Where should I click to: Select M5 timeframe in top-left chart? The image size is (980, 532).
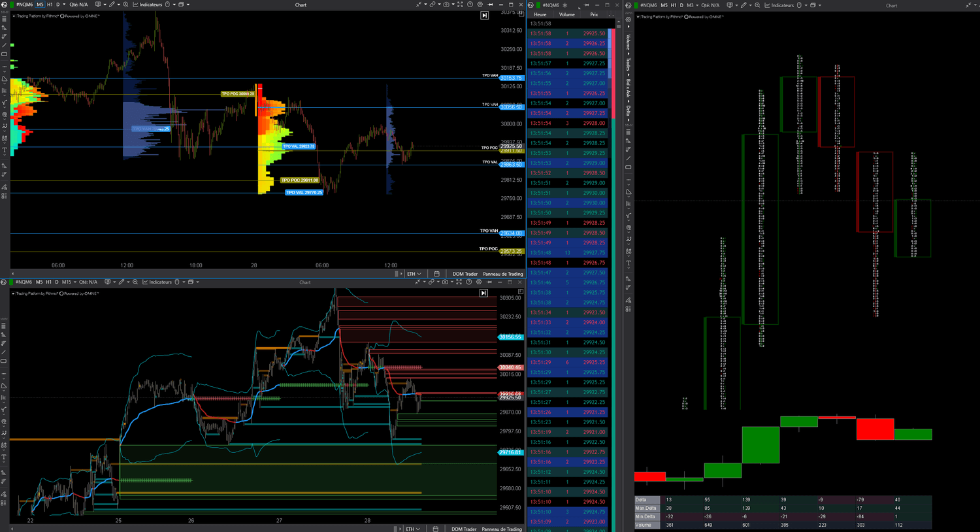click(40, 5)
